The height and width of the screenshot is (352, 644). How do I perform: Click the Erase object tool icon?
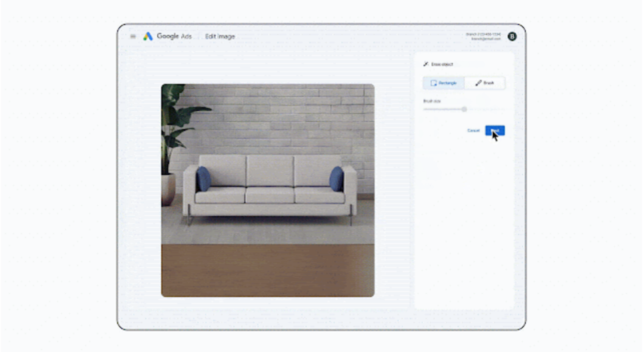tap(426, 64)
